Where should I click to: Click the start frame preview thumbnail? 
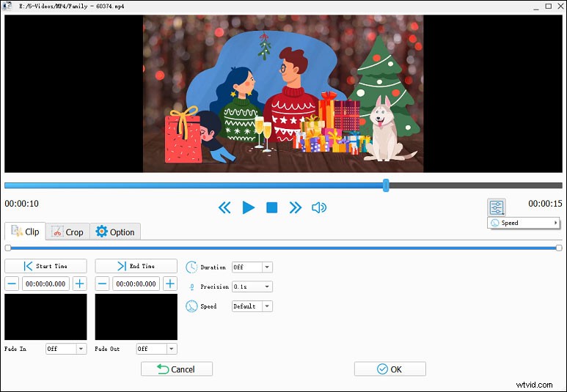45,317
